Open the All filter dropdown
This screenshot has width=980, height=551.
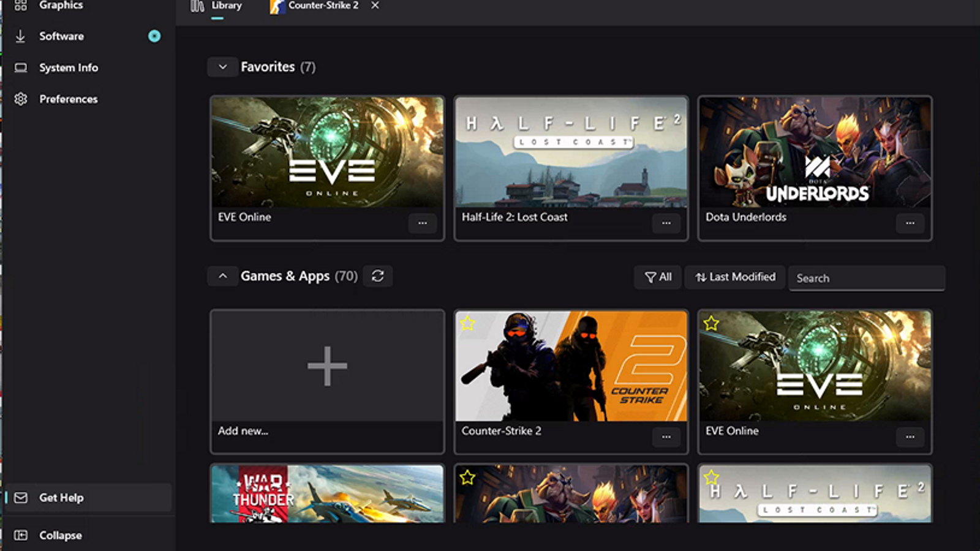[658, 277]
